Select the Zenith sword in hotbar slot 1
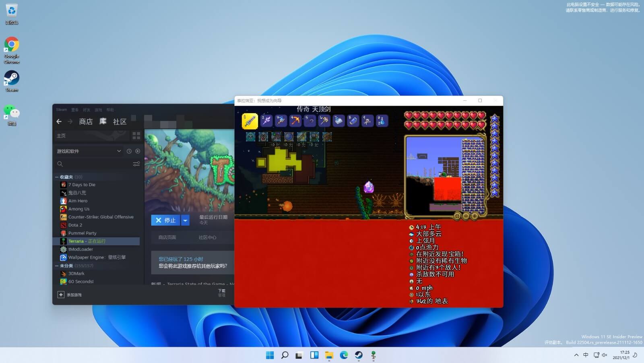The width and height of the screenshot is (644, 363). point(250,121)
